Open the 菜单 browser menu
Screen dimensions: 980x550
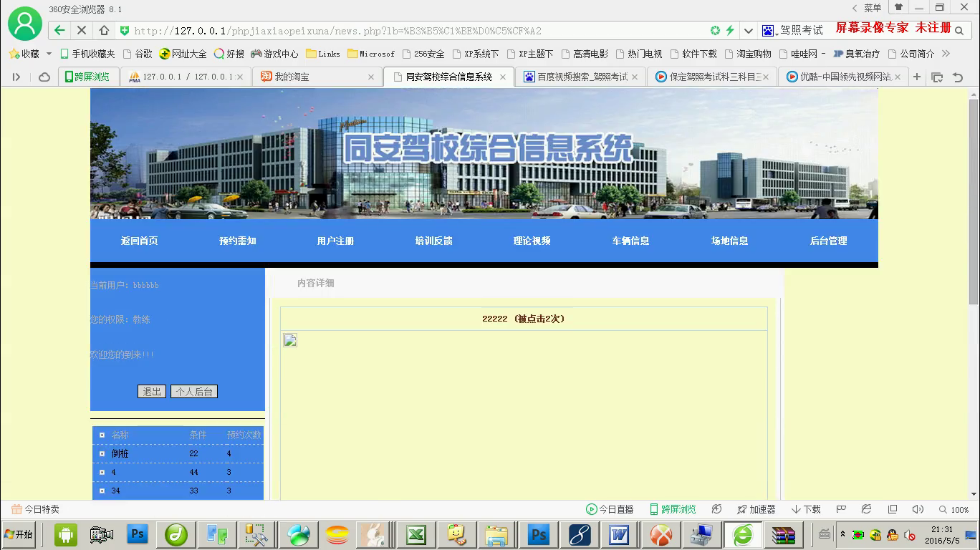pos(867,8)
